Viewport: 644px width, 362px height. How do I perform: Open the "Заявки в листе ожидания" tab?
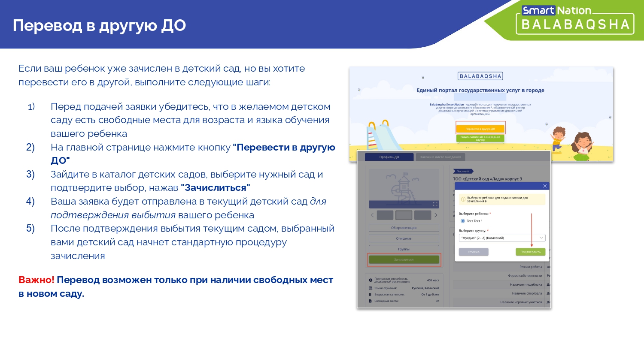(x=440, y=157)
